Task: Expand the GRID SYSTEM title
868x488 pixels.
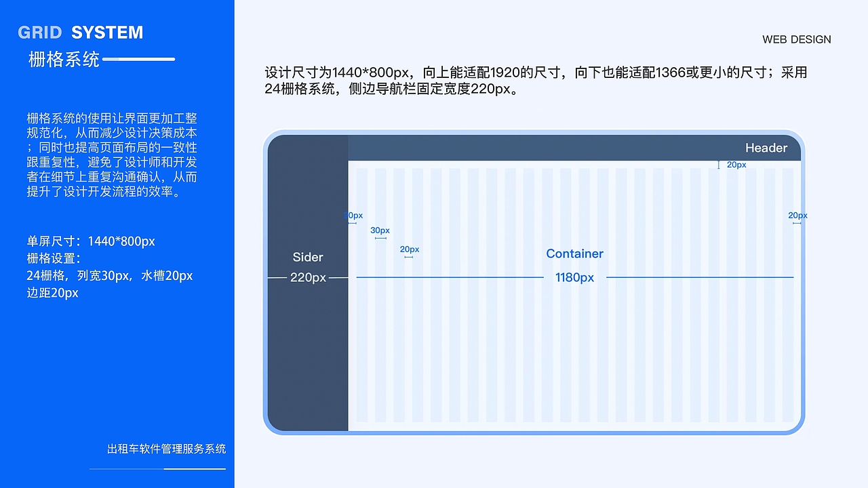Action: point(81,32)
